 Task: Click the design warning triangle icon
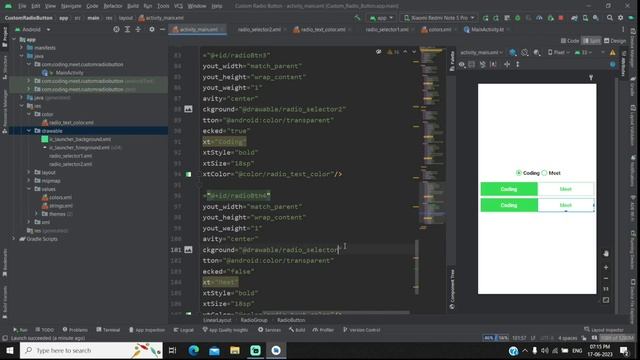coord(613,52)
